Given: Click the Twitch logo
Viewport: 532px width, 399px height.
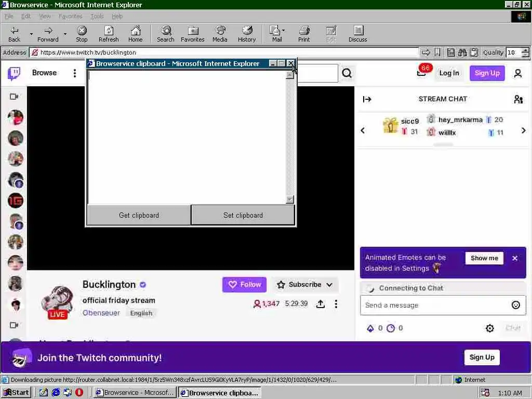Looking at the screenshot, I should [x=14, y=73].
